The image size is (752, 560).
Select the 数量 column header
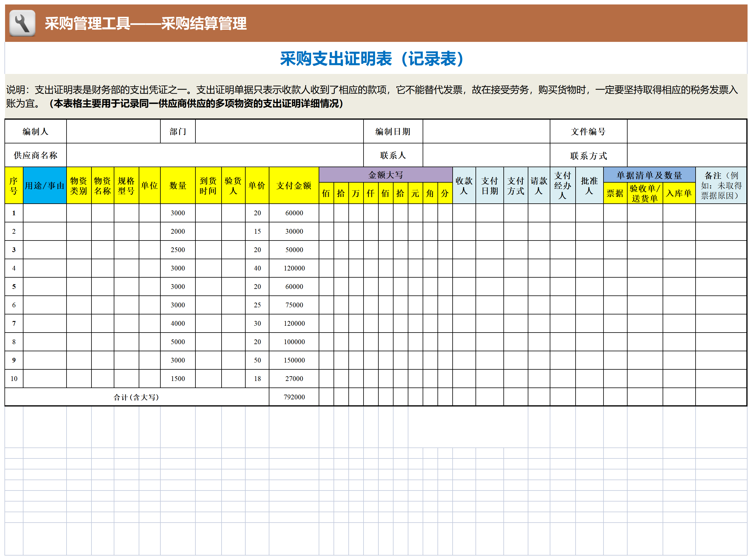point(178,185)
